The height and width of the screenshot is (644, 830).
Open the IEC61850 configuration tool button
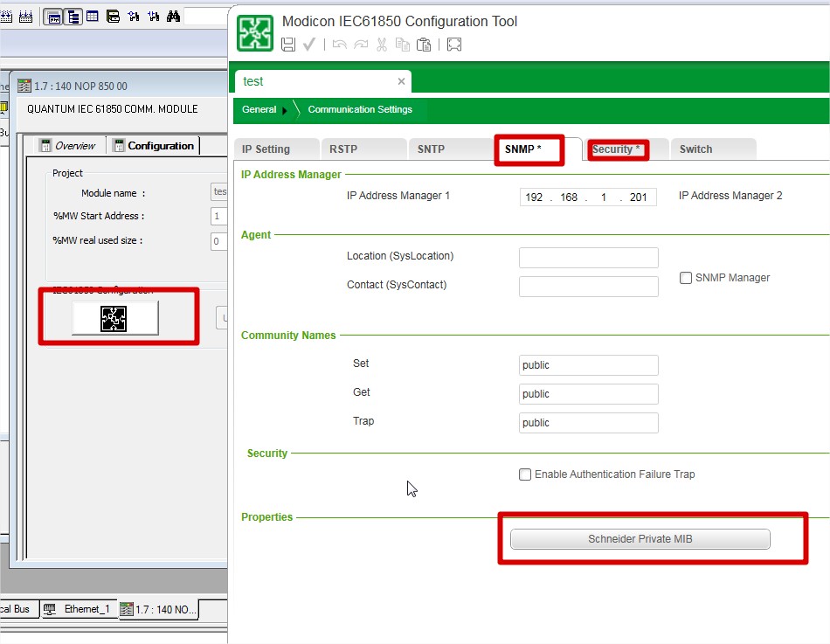coord(114,318)
